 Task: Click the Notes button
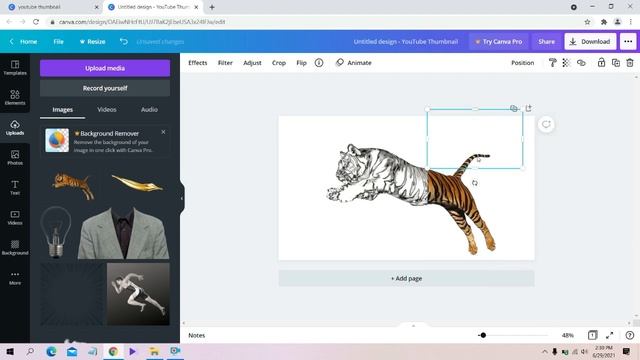197,335
